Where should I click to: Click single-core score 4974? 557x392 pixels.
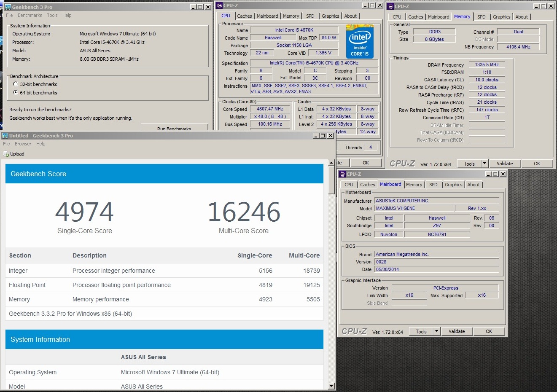[84, 212]
